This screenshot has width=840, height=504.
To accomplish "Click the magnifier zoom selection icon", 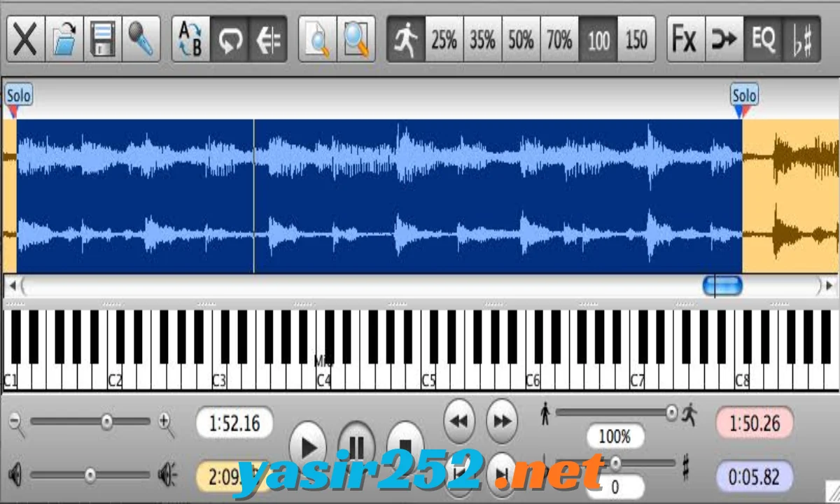I will 356,40.
